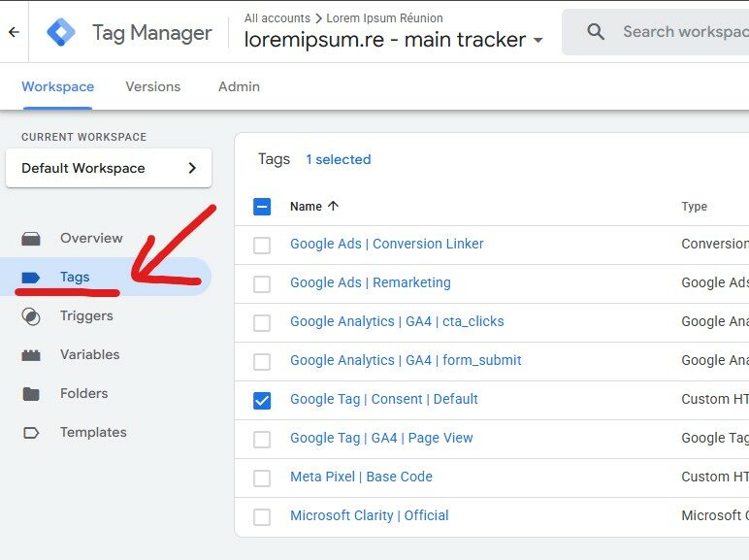Open Google Ads | Conversion Linker tag
Viewport: 749px width, 560px height.
click(x=387, y=244)
